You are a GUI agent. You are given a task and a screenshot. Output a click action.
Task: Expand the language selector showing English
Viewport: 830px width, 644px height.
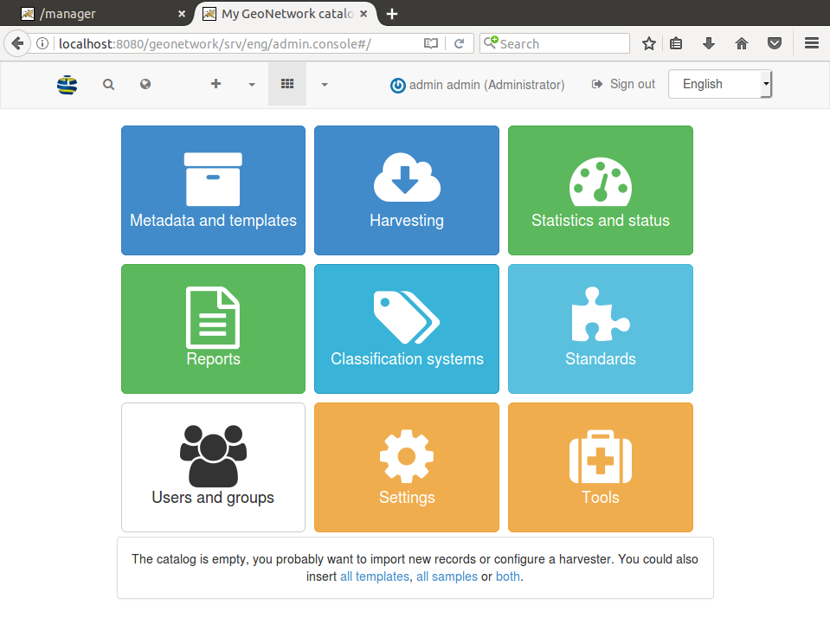(x=719, y=85)
